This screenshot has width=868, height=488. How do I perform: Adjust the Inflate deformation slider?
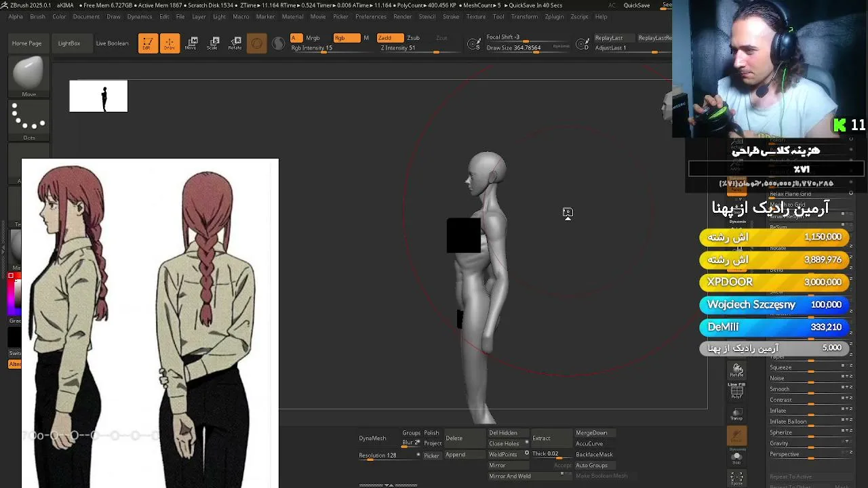coord(810,411)
